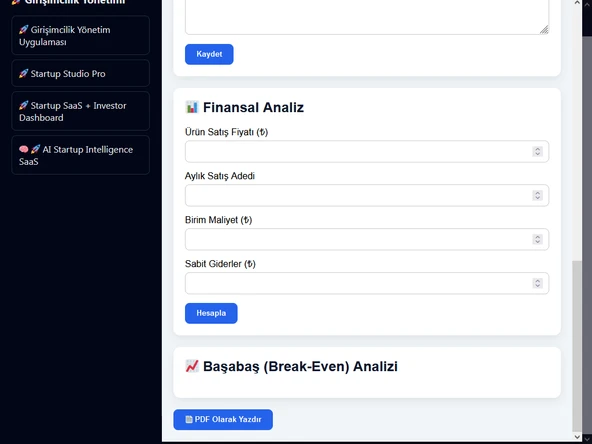This screenshot has width=592, height=444.
Task: Click the bar chart icon beside Finansal Analiz
Action: click(x=192, y=107)
